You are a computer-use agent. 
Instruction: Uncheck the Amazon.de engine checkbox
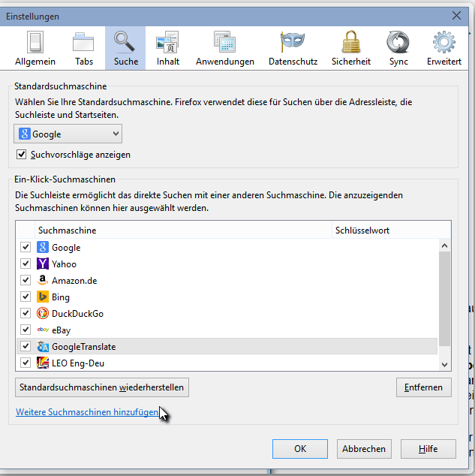[26, 280]
